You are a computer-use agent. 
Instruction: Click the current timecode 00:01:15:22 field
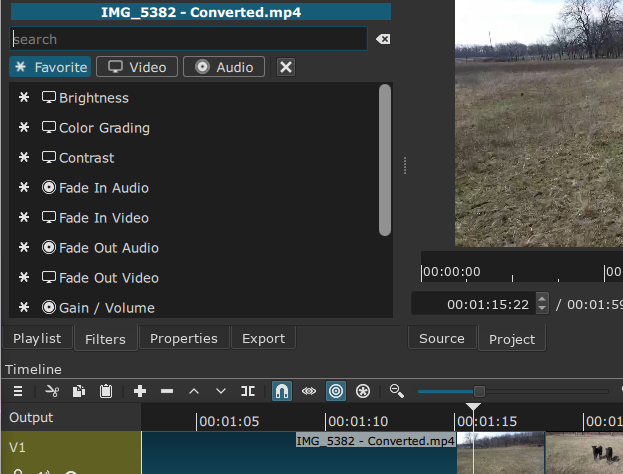pyautogui.click(x=474, y=304)
